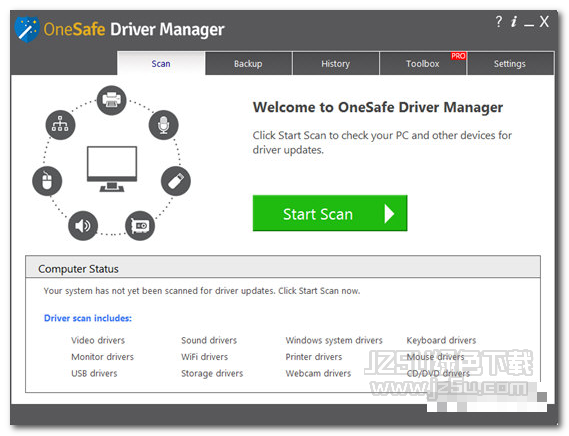The width and height of the screenshot is (569, 436).
Task: Click 'WiFi drivers' text
Action: (x=204, y=356)
